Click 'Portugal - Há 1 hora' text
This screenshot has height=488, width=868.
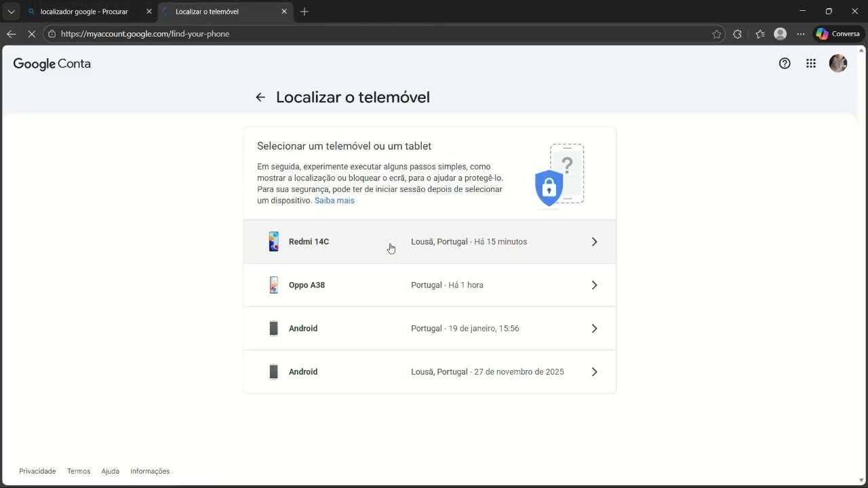(x=447, y=285)
